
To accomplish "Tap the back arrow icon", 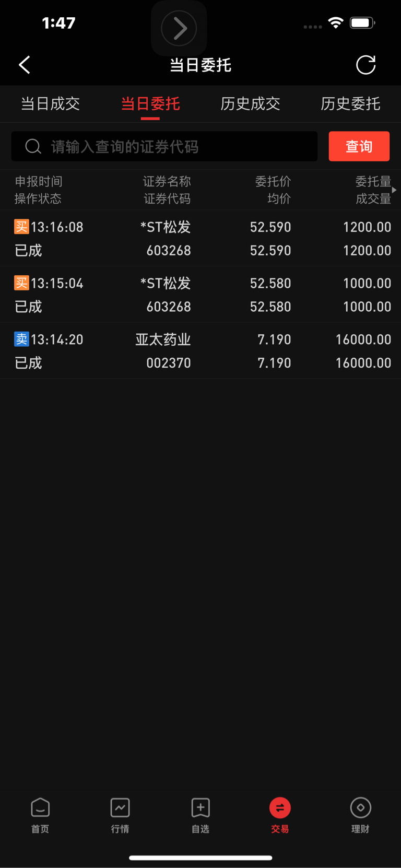I will pyautogui.click(x=25, y=65).
